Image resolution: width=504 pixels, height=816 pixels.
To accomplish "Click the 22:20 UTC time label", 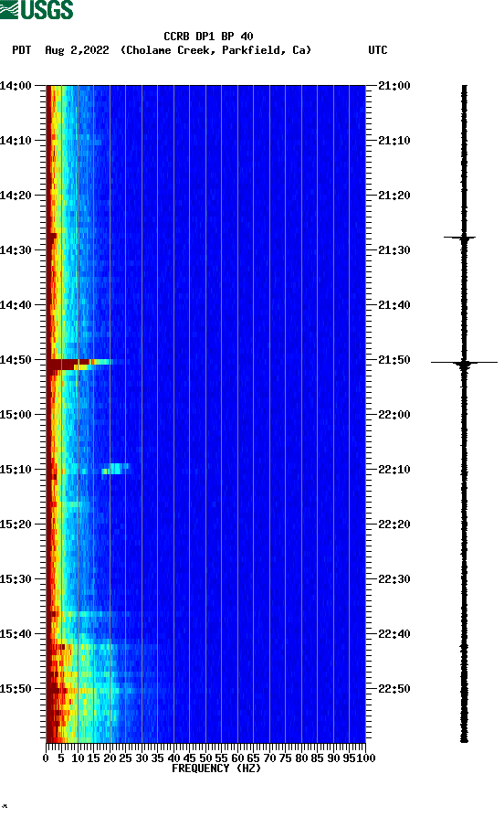I will (x=394, y=525).
